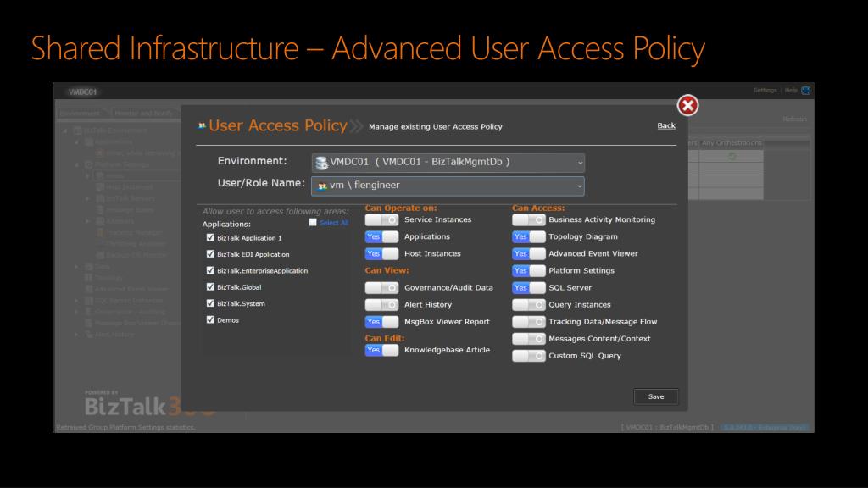The width and height of the screenshot is (868, 488).
Task: Enable Service Instances operate toggle
Action: pyautogui.click(x=381, y=219)
